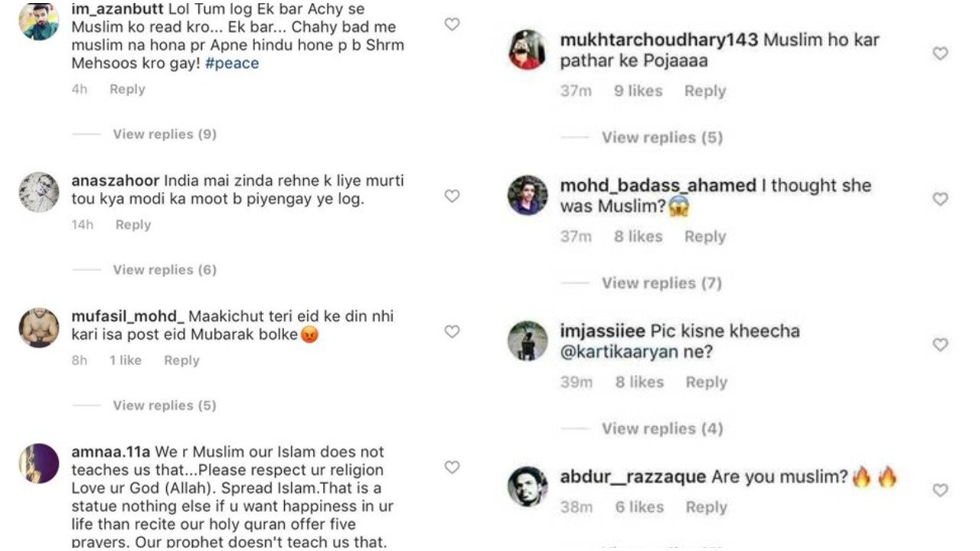Tap heart beside mohd_badass_ahamed's comment
This screenshot has height=551, width=980.
click(939, 199)
